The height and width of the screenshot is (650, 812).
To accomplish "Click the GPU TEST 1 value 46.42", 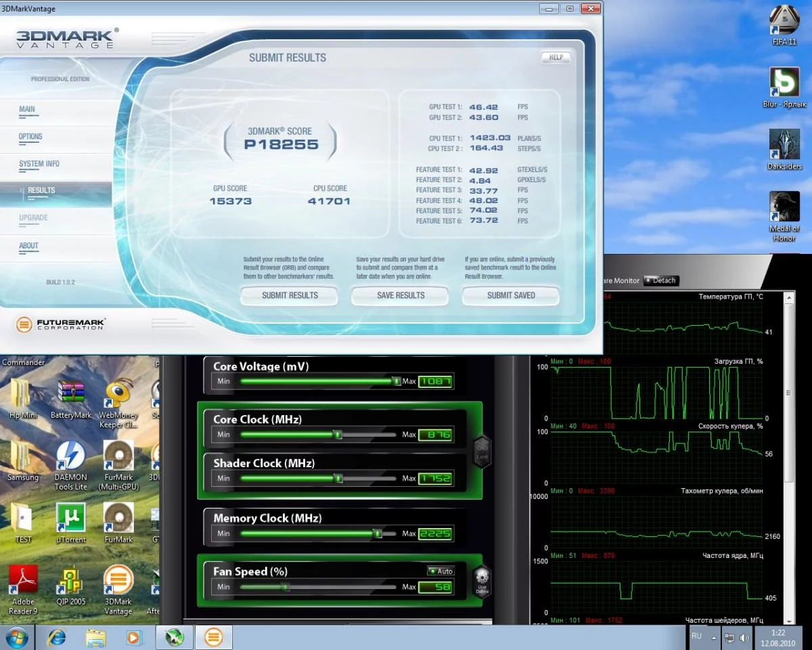I will point(484,107).
